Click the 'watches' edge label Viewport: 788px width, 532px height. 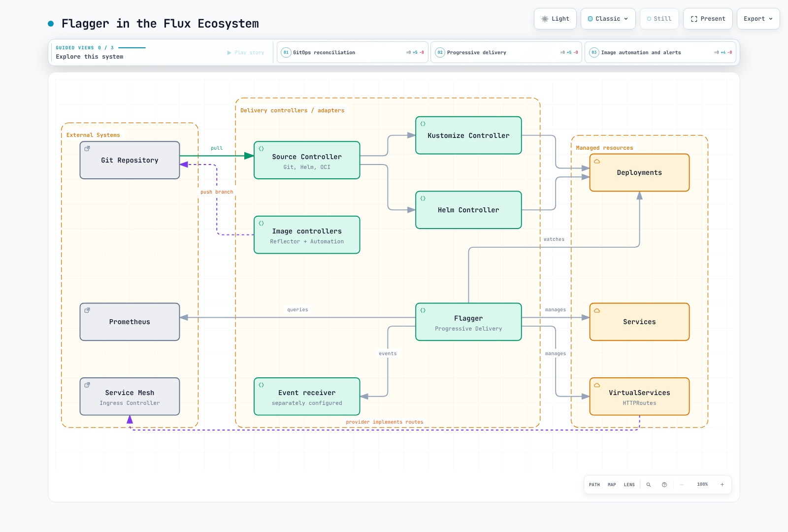click(554, 239)
